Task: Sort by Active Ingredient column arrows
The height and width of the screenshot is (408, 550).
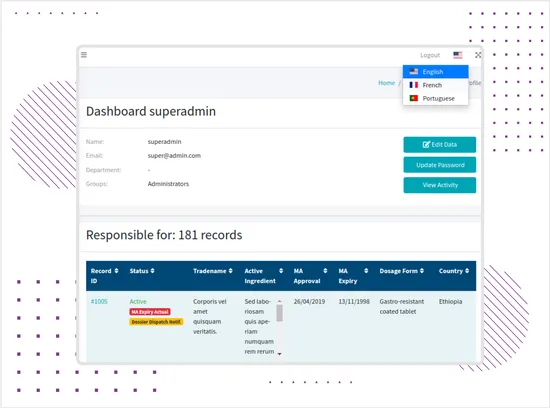Action: click(x=281, y=271)
